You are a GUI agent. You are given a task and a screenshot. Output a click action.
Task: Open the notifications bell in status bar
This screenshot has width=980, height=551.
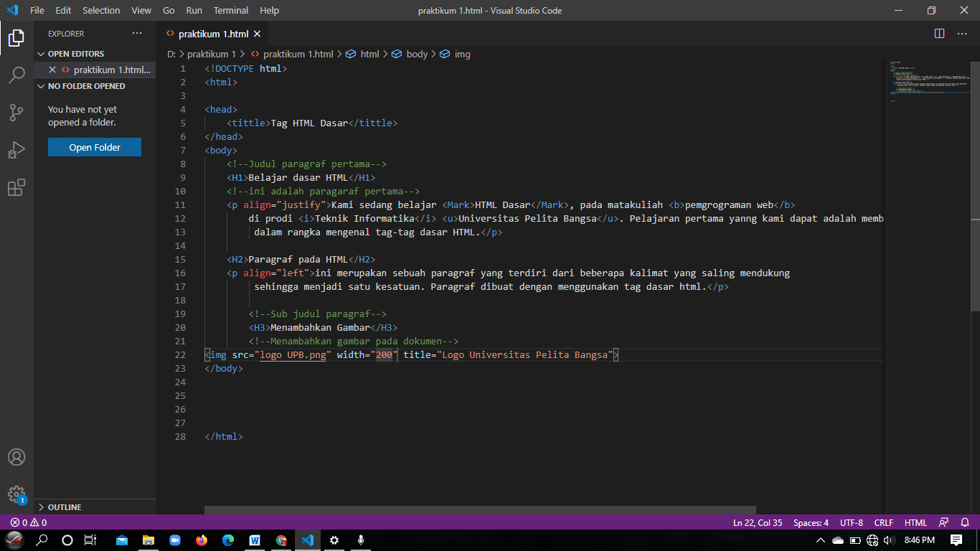click(x=966, y=522)
